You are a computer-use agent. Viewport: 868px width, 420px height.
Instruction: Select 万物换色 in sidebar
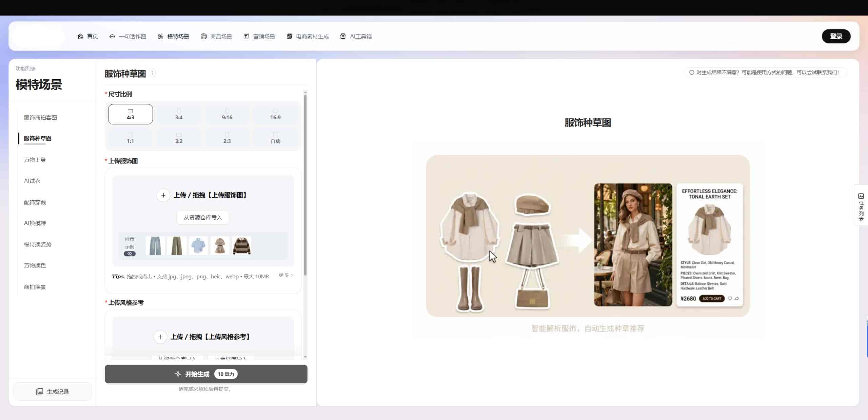tap(35, 265)
